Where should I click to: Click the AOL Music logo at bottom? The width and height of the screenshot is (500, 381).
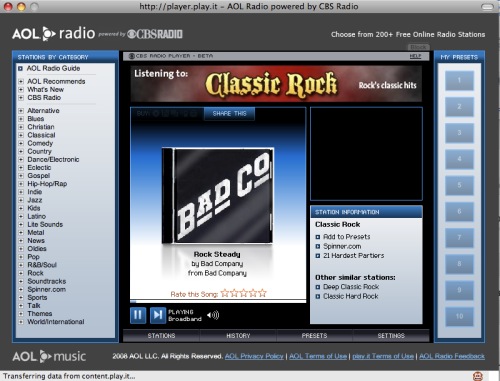pyautogui.click(x=49, y=356)
